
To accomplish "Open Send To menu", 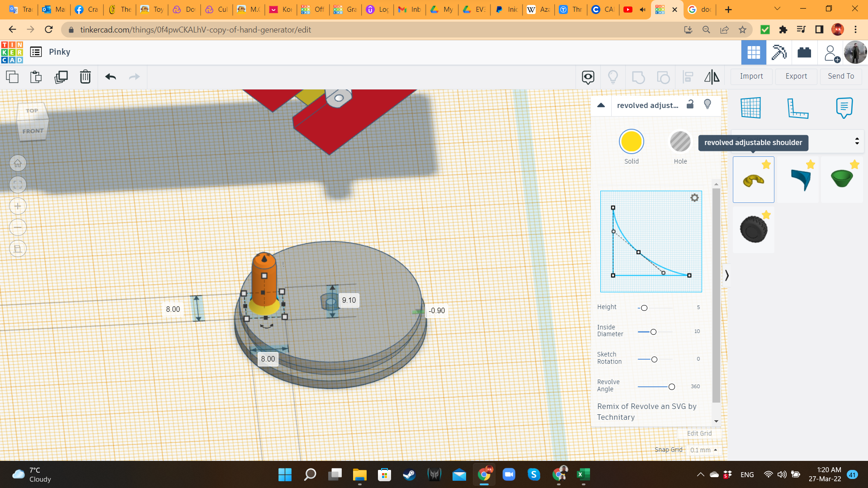I will pos(841,76).
